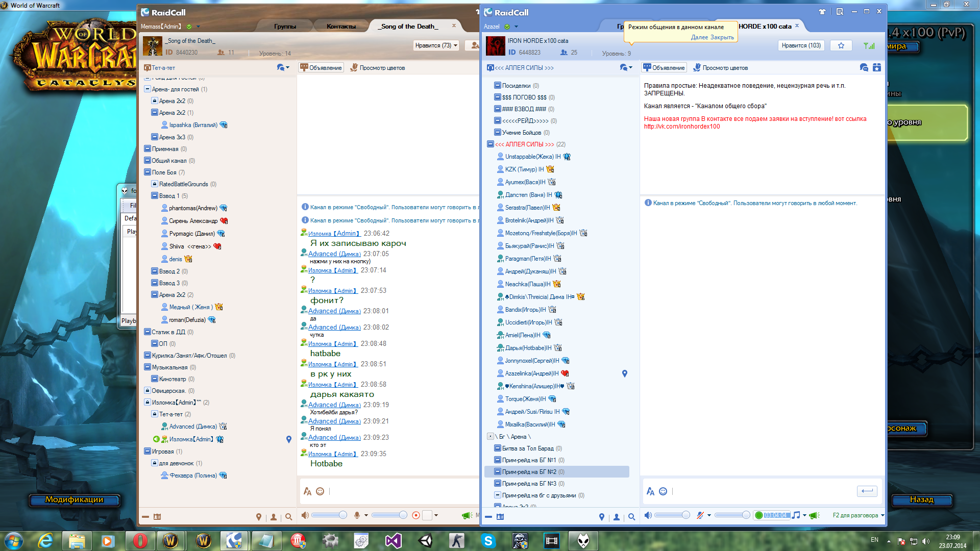The height and width of the screenshot is (551, 980).
Task: Click megaphone icon in left RaidCall window
Action: tap(467, 516)
